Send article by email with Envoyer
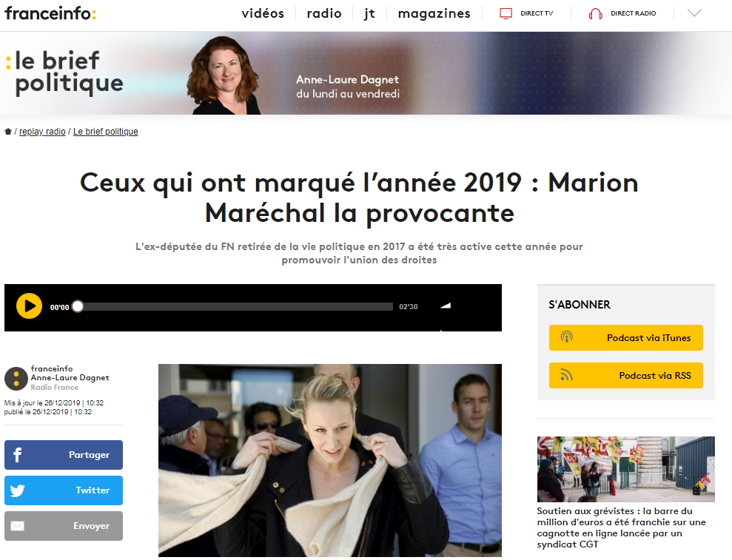 coord(64,525)
